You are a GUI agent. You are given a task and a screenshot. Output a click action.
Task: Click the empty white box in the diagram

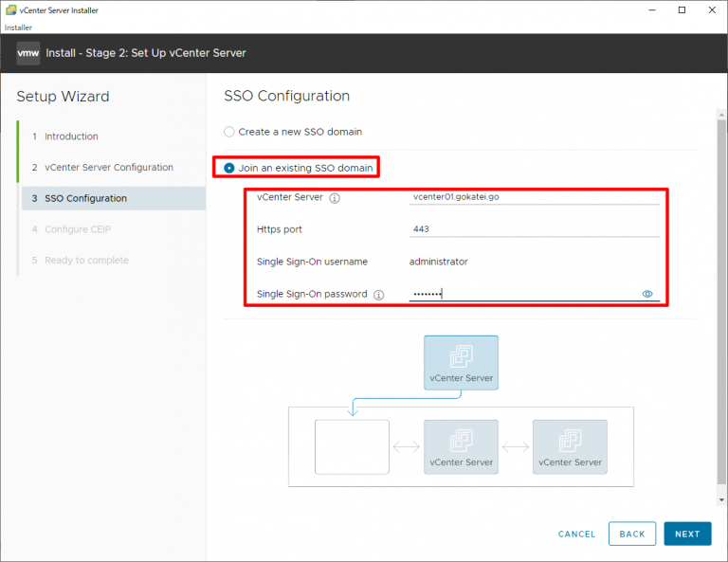point(352,446)
